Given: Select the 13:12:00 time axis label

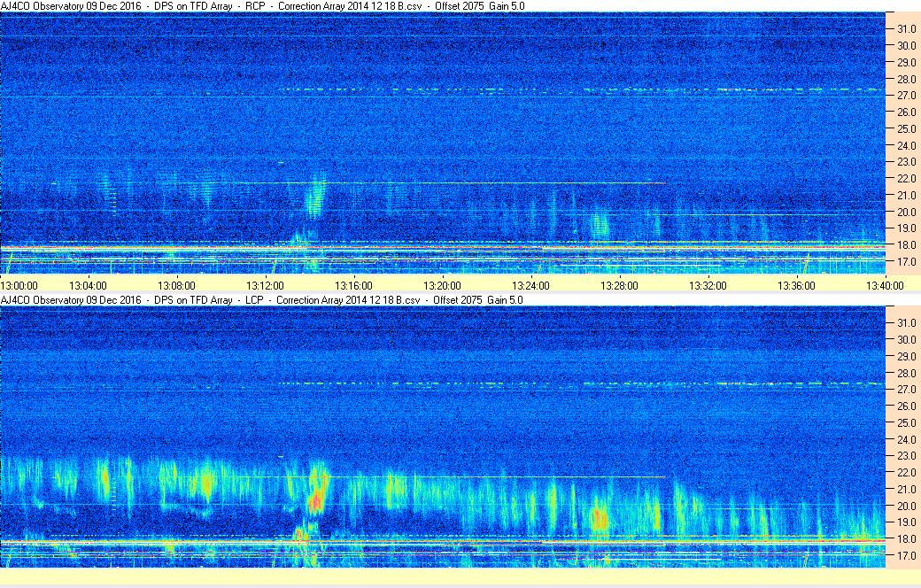Looking at the screenshot, I should point(265,286).
